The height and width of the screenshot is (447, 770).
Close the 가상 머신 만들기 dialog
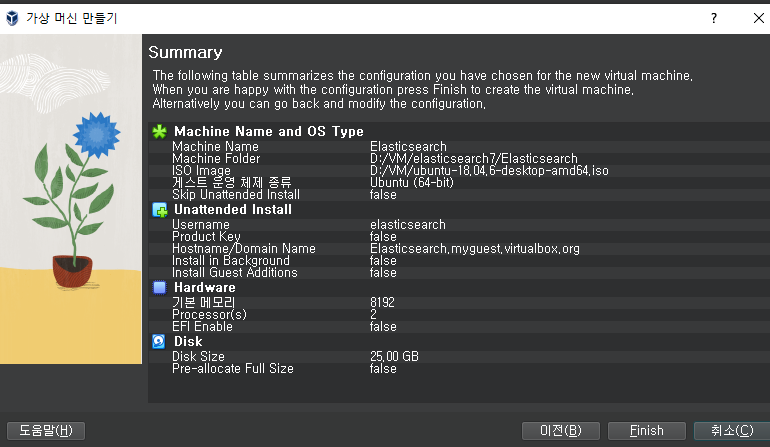pyautogui.click(x=758, y=18)
